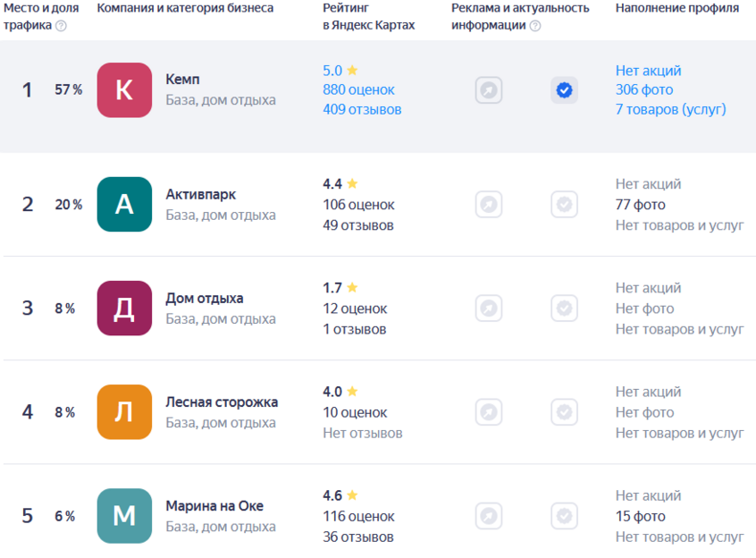
Task: Select the Наполнение профиля column header
Action: click(676, 8)
